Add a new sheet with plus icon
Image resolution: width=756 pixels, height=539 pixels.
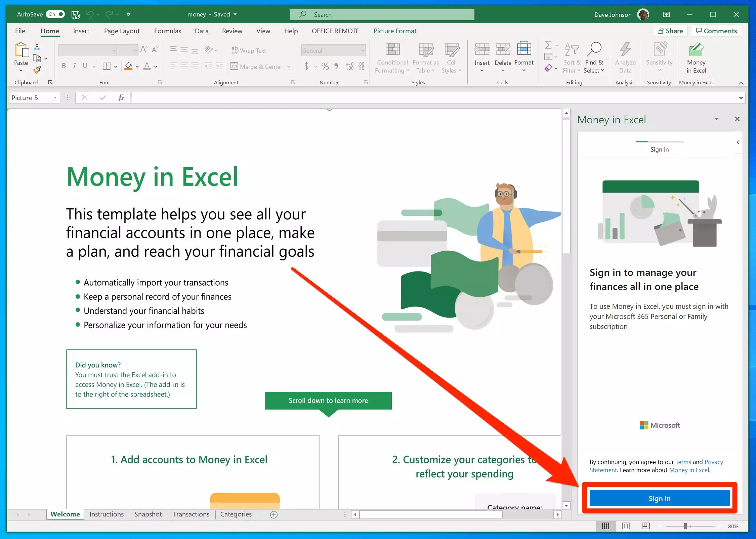click(274, 514)
